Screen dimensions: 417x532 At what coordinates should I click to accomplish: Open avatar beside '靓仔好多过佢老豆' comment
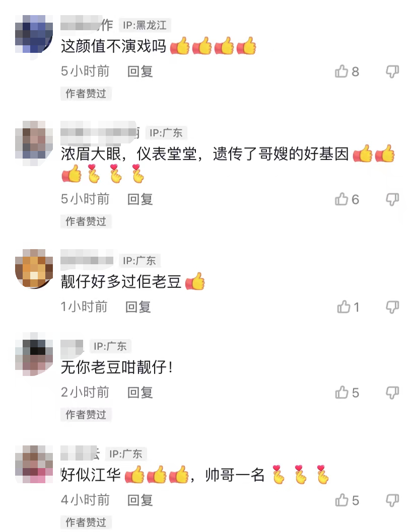34,268
